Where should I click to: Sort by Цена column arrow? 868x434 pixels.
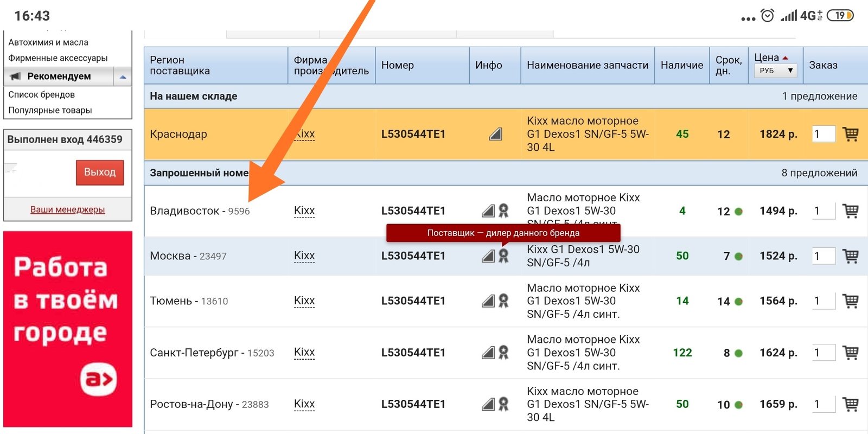point(786,58)
